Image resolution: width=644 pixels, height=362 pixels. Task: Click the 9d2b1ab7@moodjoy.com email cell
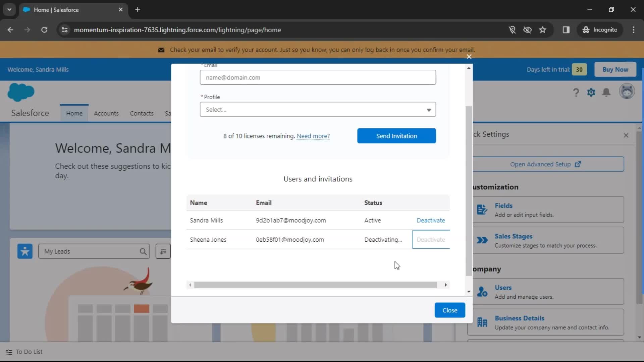tap(291, 220)
